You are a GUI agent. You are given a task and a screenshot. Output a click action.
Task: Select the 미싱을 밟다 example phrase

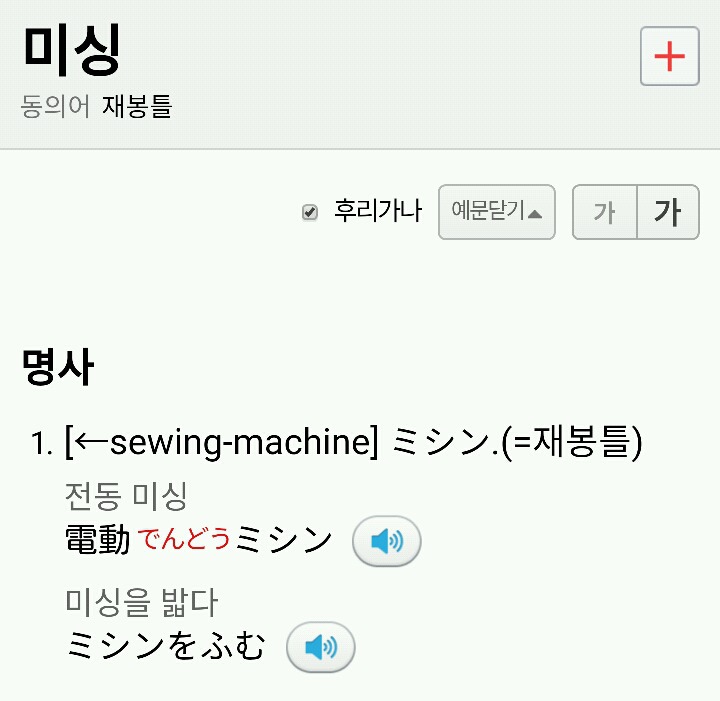tap(142, 602)
